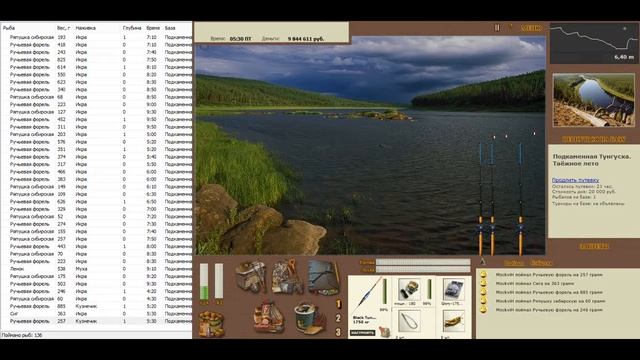Click the left fishing rod on water
Image resolution: width=640 pixels, height=360 pixels.
point(481,198)
